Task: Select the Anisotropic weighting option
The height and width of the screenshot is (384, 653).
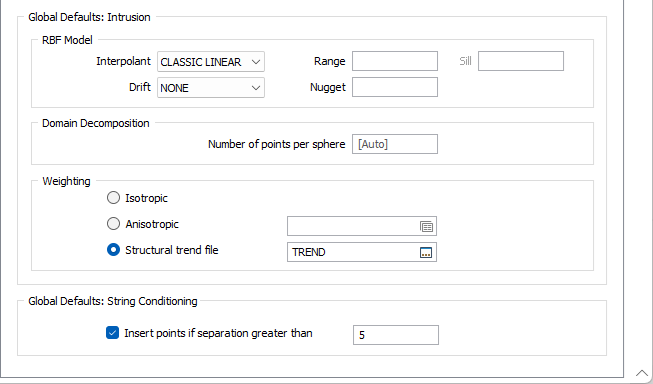Action: point(113,224)
